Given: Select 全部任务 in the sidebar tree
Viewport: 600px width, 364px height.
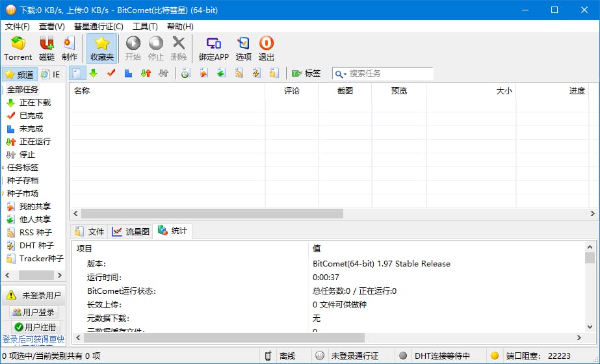Looking at the screenshot, I should pyautogui.click(x=23, y=90).
